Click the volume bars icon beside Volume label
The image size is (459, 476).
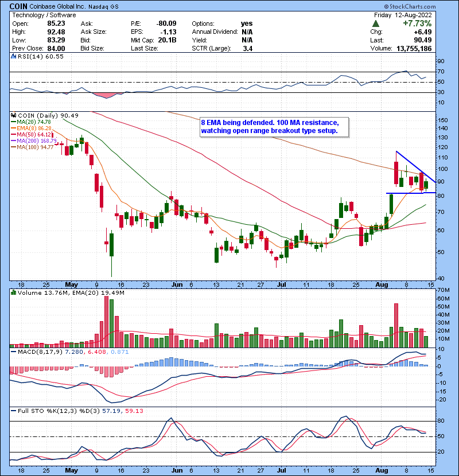point(13,292)
